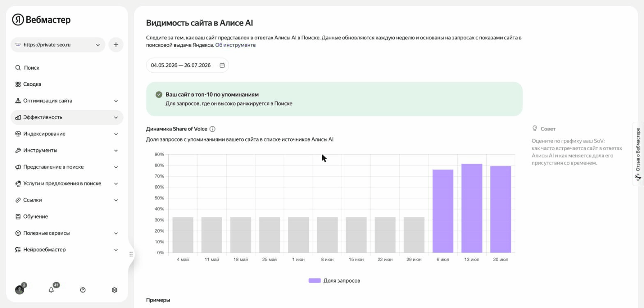Open the Отзыв о Вебмастере feedback tab
The image size is (644, 308).
[638, 154]
